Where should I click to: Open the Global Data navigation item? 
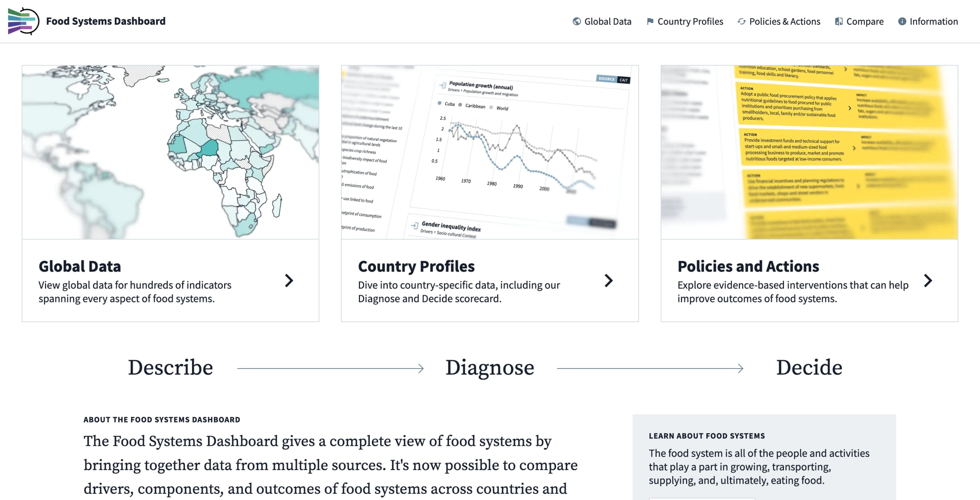point(607,21)
